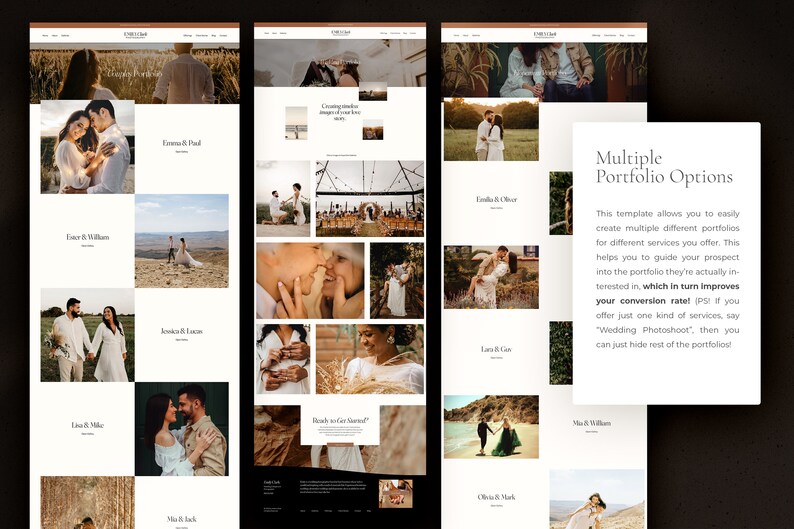Open Home in the left page navigation
The image size is (794, 529).
45,35
